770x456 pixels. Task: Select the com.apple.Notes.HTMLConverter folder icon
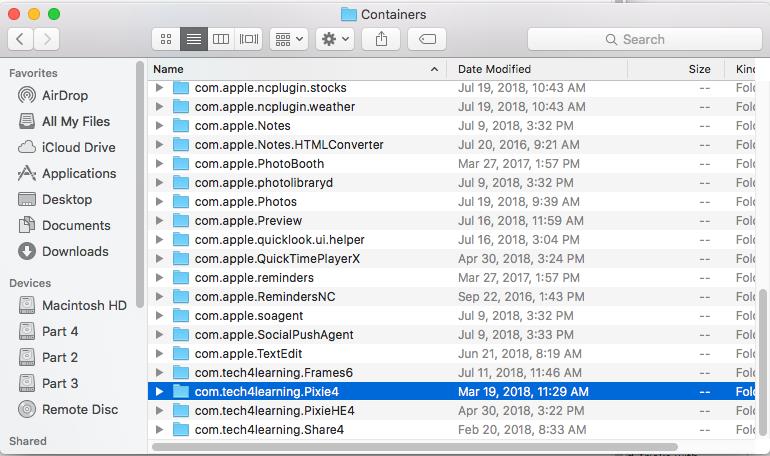pos(181,145)
